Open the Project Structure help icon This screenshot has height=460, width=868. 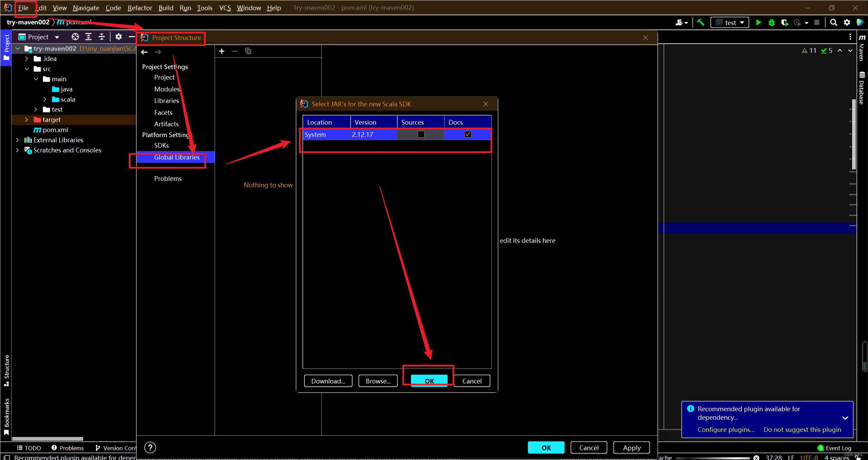point(150,447)
